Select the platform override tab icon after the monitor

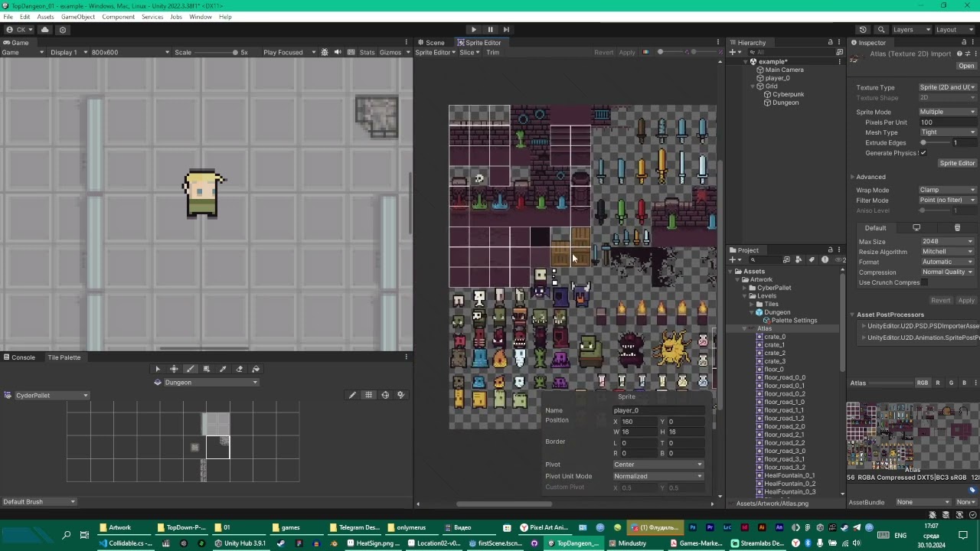point(957,228)
